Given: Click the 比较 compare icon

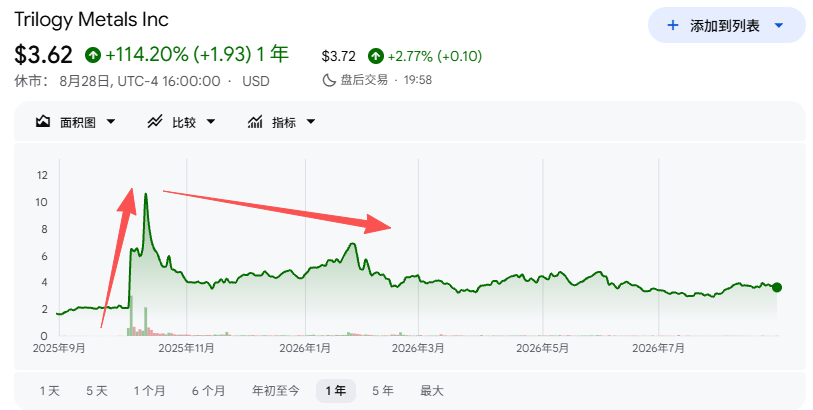Looking at the screenshot, I should click(x=155, y=122).
